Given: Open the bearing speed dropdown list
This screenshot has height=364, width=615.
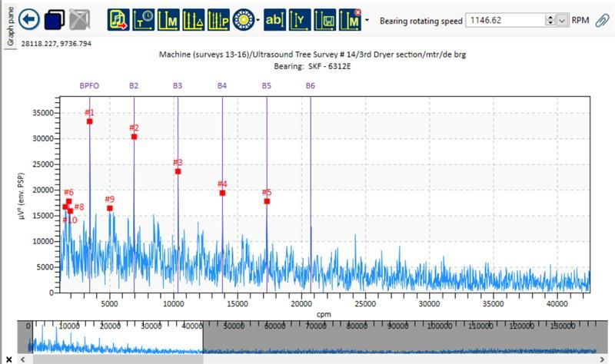Looking at the screenshot, I should pyautogui.click(x=562, y=21).
